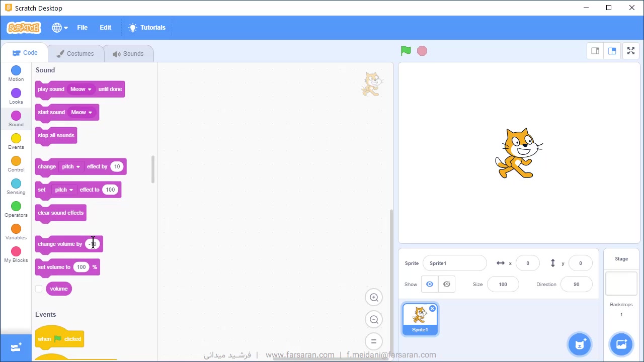Screen dimensions: 644x362
Task: Select the Control block category
Action: click(16, 164)
